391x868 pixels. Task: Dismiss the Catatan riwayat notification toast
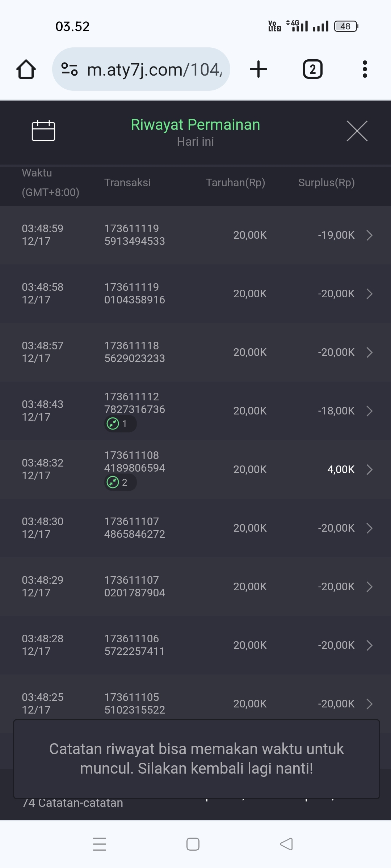[196, 759]
